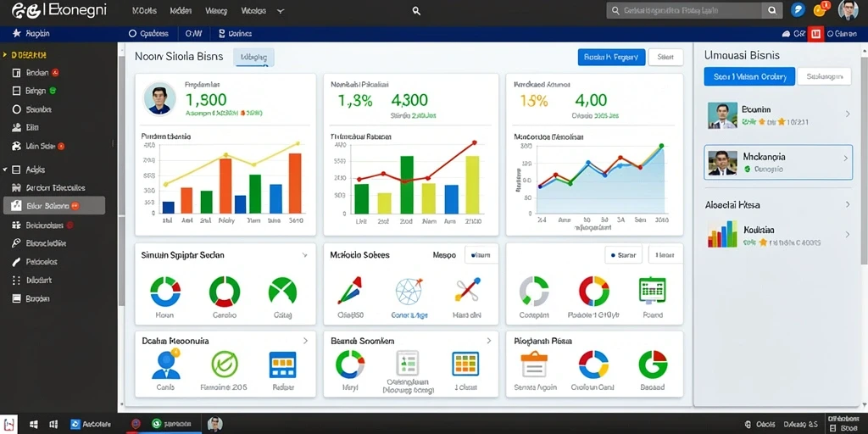Toggle the Sooaba circle item in sidebar
The height and width of the screenshot is (434, 868).
pos(32,109)
